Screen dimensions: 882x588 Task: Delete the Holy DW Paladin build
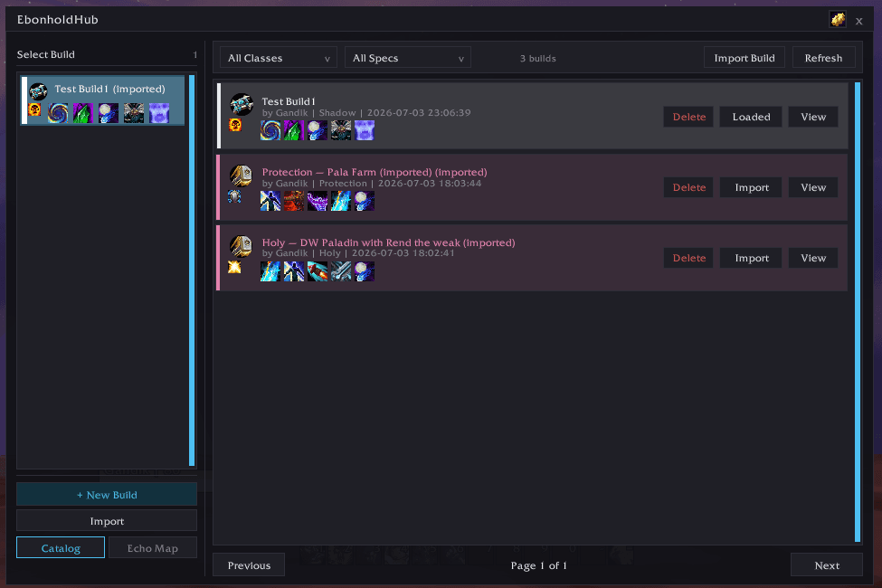tap(688, 258)
